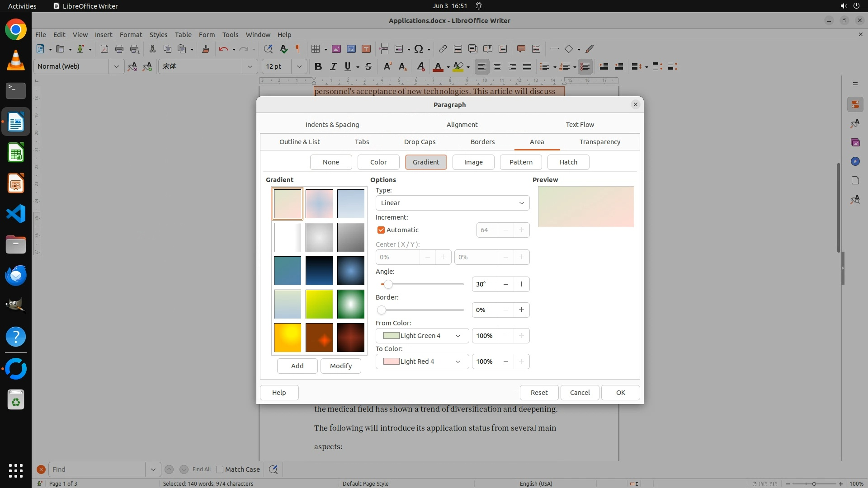Image resolution: width=868 pixels, height=488 pixels.
Task: Uncheck the Automatic increment checkbox
Action: 381,230
